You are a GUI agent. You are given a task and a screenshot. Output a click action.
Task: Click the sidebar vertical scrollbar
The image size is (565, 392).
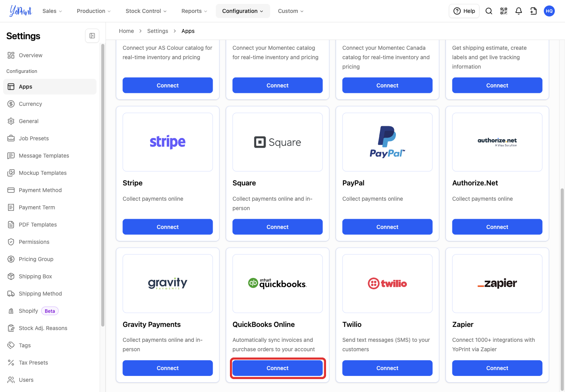point(103,185)
